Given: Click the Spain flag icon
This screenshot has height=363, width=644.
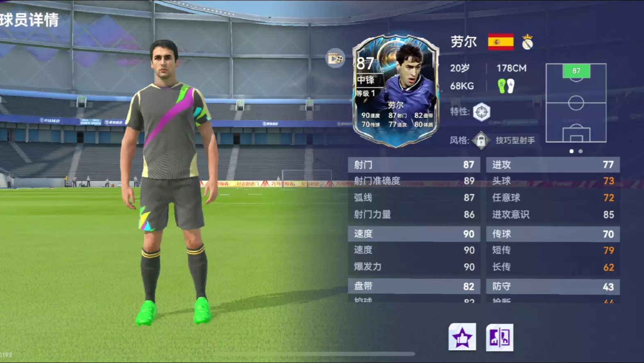Looking at the screenshot, I should coord(501,42).
